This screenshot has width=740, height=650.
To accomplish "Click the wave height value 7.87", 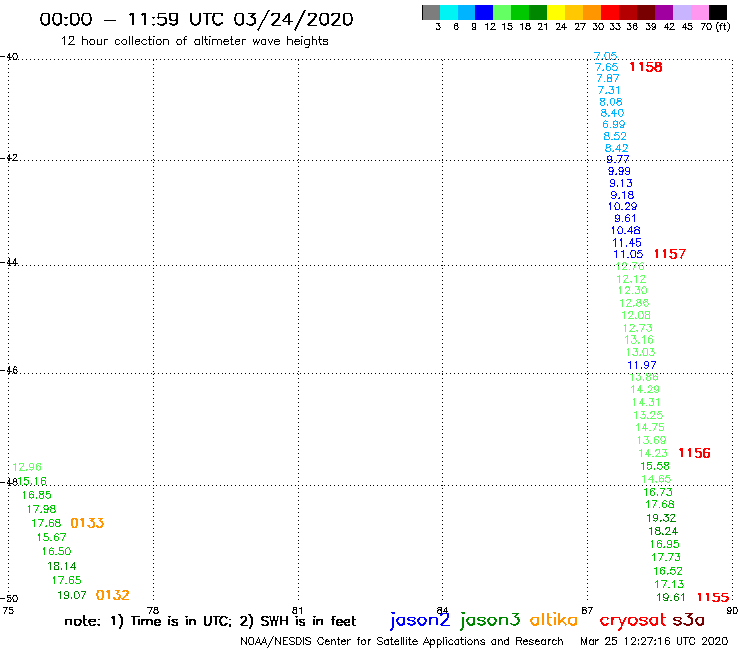I will pos(607,78).
